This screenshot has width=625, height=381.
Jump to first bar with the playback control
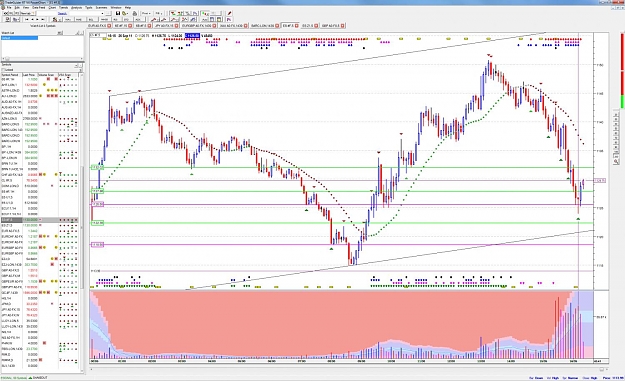[27, 19]
